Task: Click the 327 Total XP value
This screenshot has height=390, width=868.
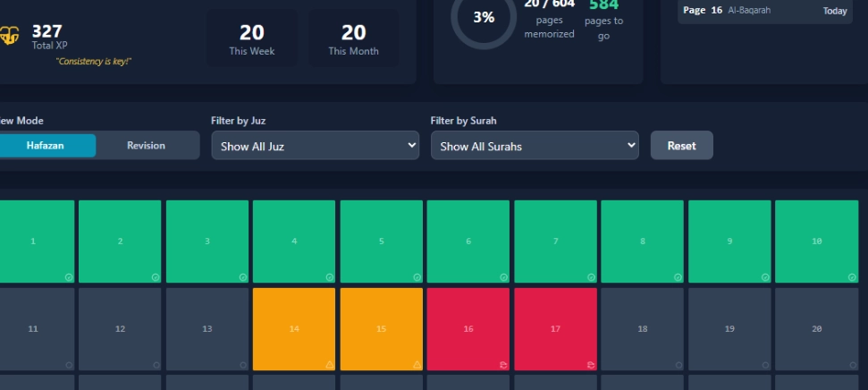Action: pos(47,31)
